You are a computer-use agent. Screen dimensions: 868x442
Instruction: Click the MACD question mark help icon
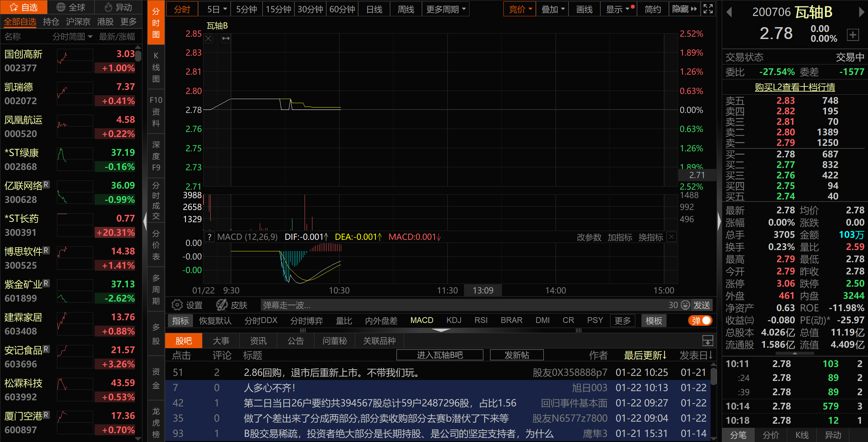(x=210, y=237)
